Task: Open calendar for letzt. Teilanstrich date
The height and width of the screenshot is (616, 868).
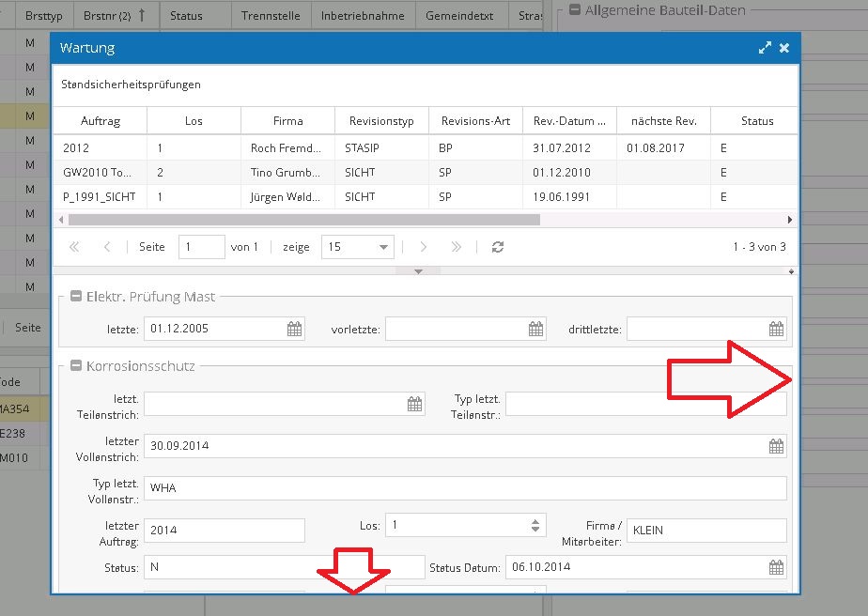Action: coord(413,403)
